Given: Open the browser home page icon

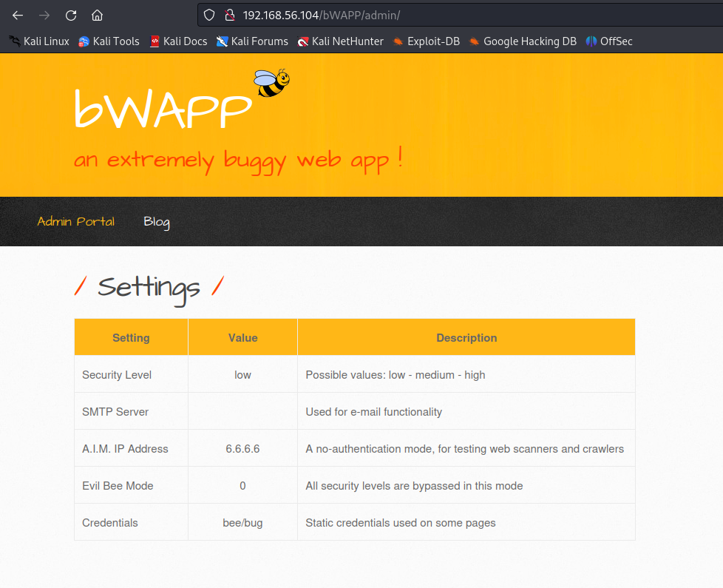Looking at the screenshot, I should [97, 16].
